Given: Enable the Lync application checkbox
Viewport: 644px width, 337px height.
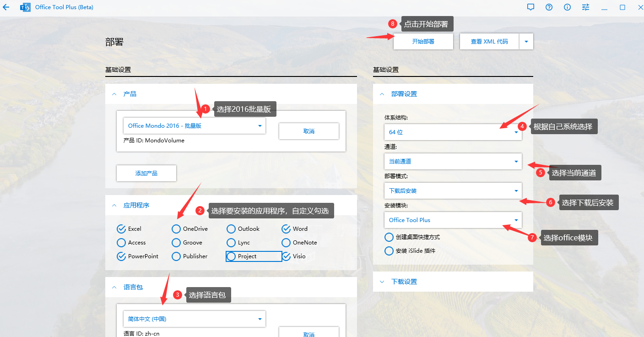Looking at the screenshot, I should point(231,243).
